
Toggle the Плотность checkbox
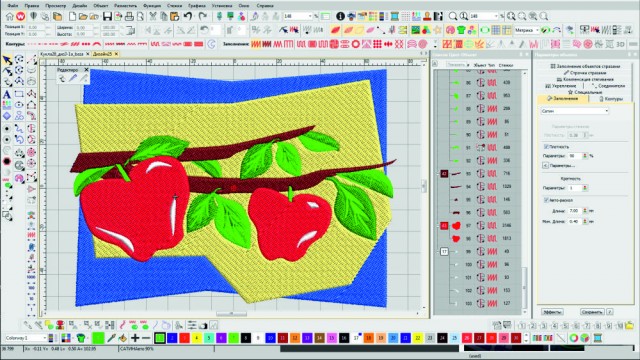point(546,146)
